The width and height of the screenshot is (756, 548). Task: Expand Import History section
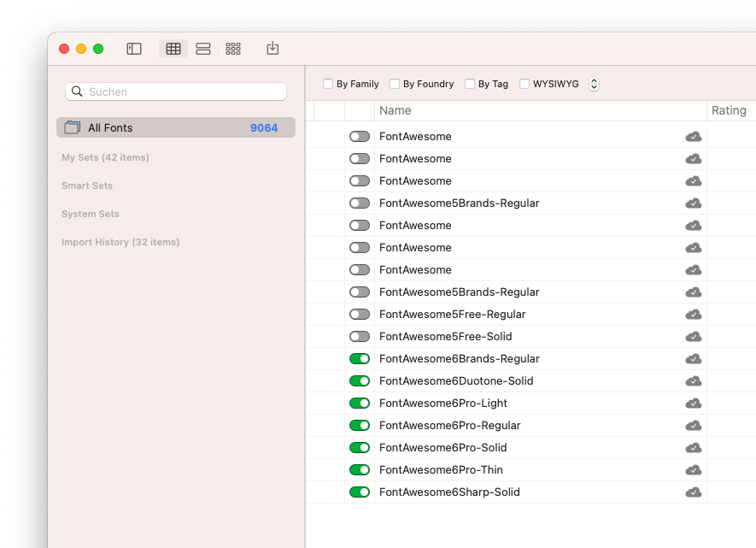120,242
